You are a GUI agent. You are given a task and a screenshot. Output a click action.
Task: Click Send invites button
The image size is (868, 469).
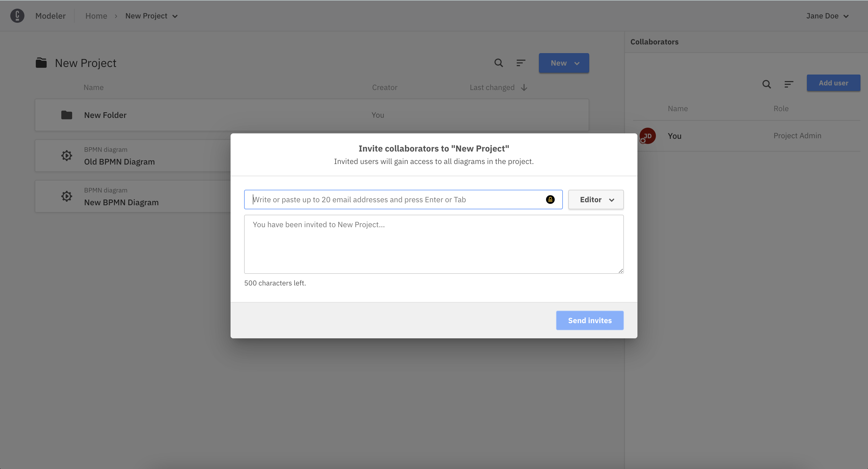click(x=590, y=320)
